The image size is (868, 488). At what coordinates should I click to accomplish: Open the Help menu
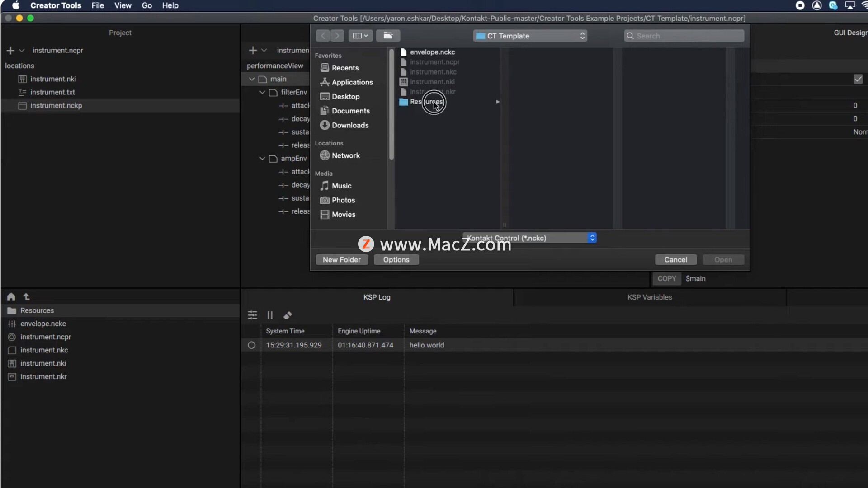point(170,5)
